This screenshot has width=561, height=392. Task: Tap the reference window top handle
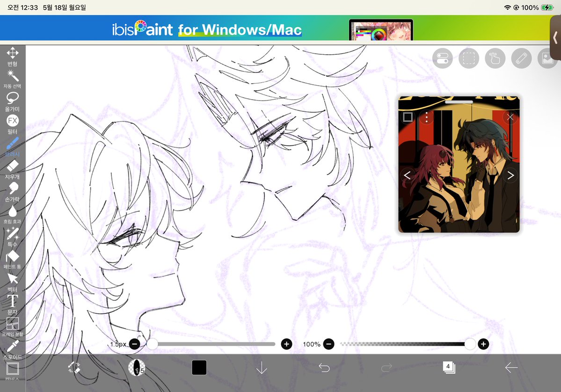[459, 102]
